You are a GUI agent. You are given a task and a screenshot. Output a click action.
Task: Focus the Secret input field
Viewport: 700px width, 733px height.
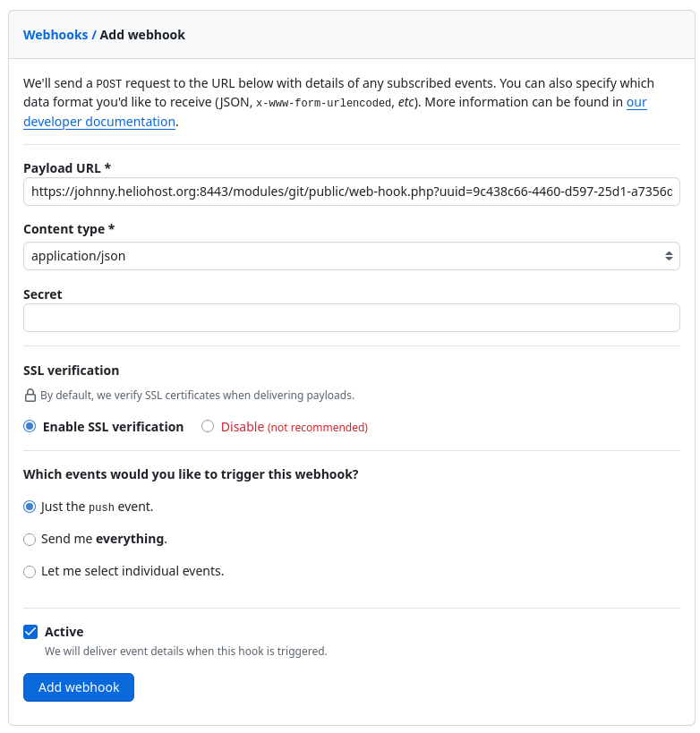(351, 318)
